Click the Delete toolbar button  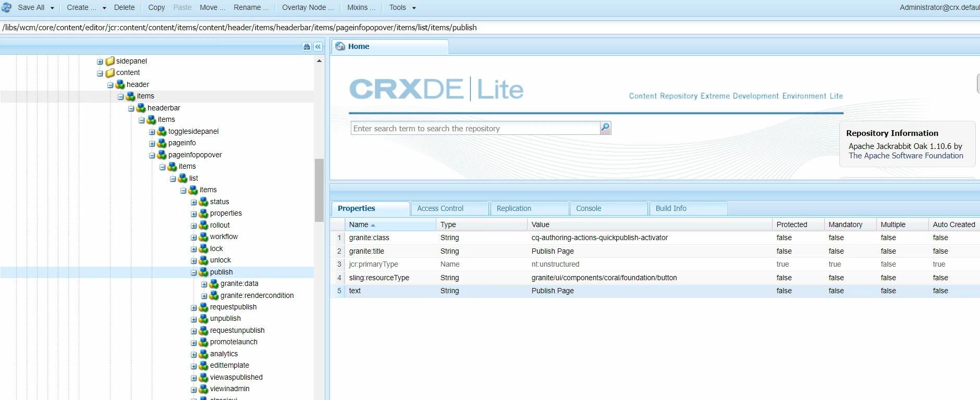(x=124, y=7)
